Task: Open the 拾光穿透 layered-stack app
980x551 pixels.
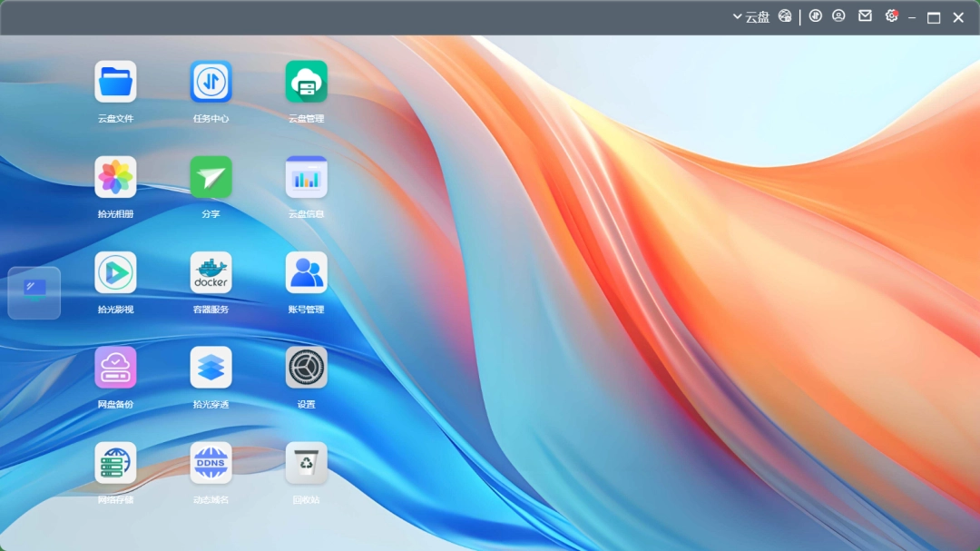Action: click(x=211, y=368)
